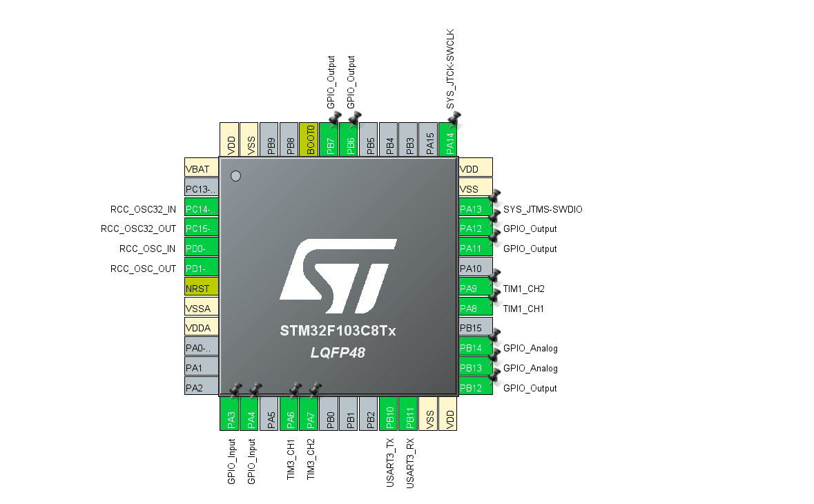
Task: Click the PC15 OSC32_OUT pin
Action: [202, 229]
